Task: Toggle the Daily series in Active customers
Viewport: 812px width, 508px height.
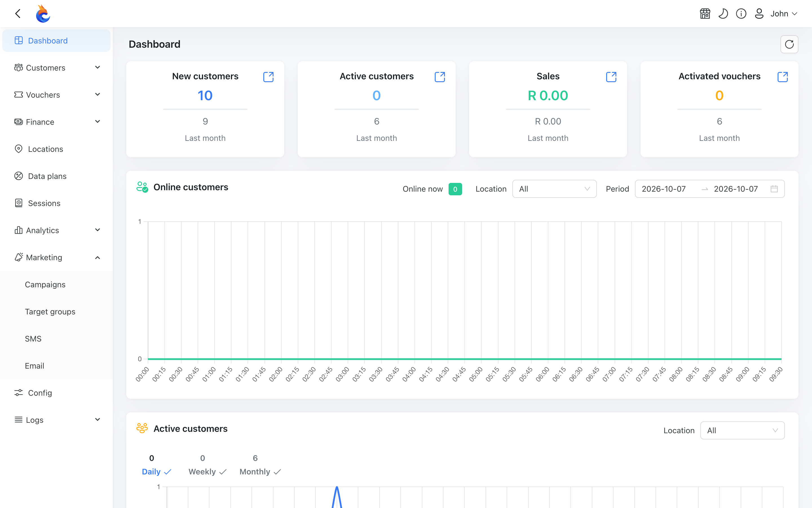Action: point(157,472)
